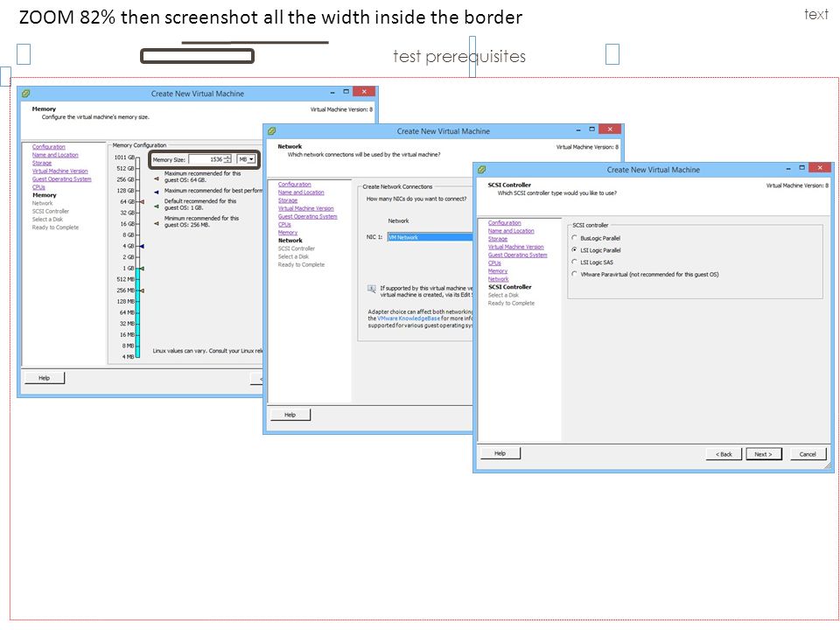Click the 'ZOOM 82% then screenshot' title text
The image size is (840, 630).
click(x=270, y=17)
